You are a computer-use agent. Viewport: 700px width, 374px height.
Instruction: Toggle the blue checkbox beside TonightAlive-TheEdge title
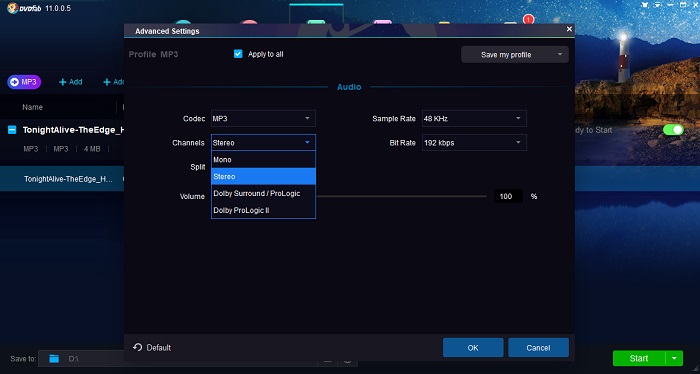pos(12,130)
